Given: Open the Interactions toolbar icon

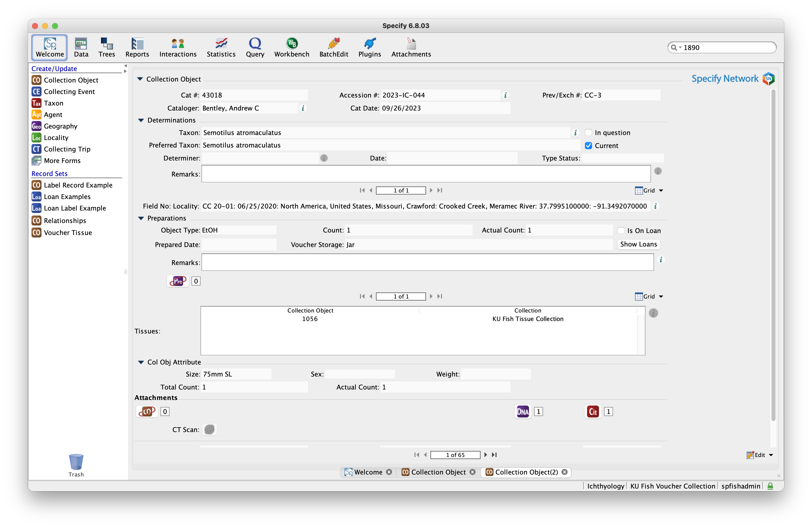Looking at the screenshot, I should pyautogui.click(x=178, y=47).
